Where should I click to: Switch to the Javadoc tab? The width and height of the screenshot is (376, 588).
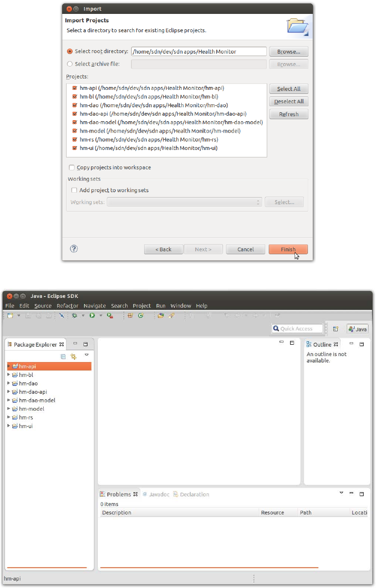pos(156,494)
